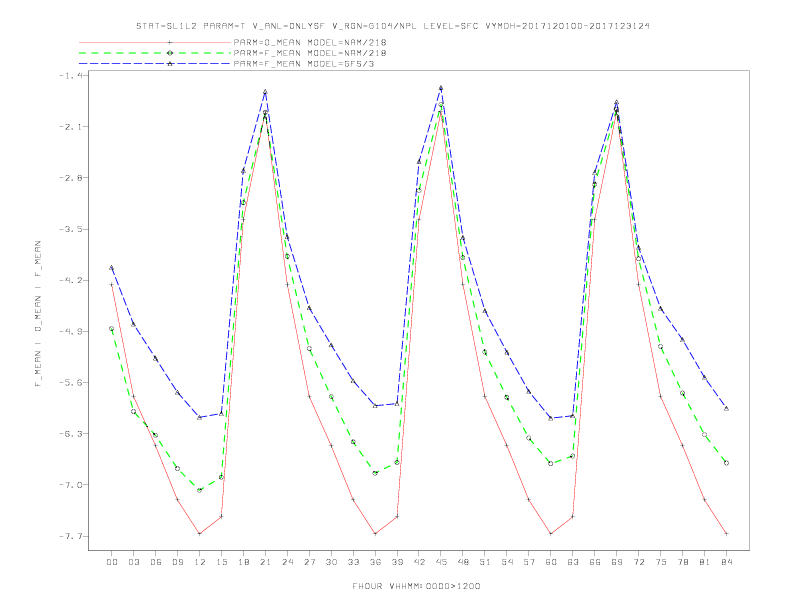
Task: Click forecast hour tick label 78
Action: click(x=682, y=562)
